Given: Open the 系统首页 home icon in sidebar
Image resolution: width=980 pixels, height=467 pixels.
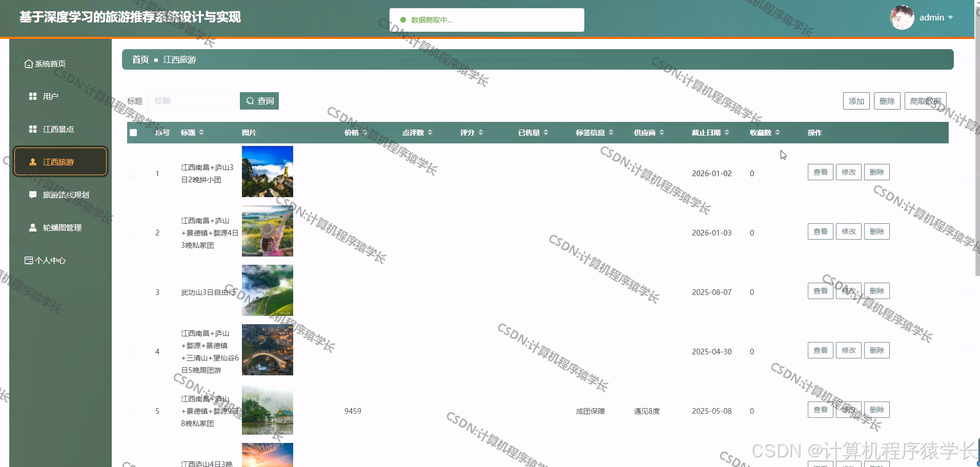Looking at the screenshot, I should pos(29,64).
